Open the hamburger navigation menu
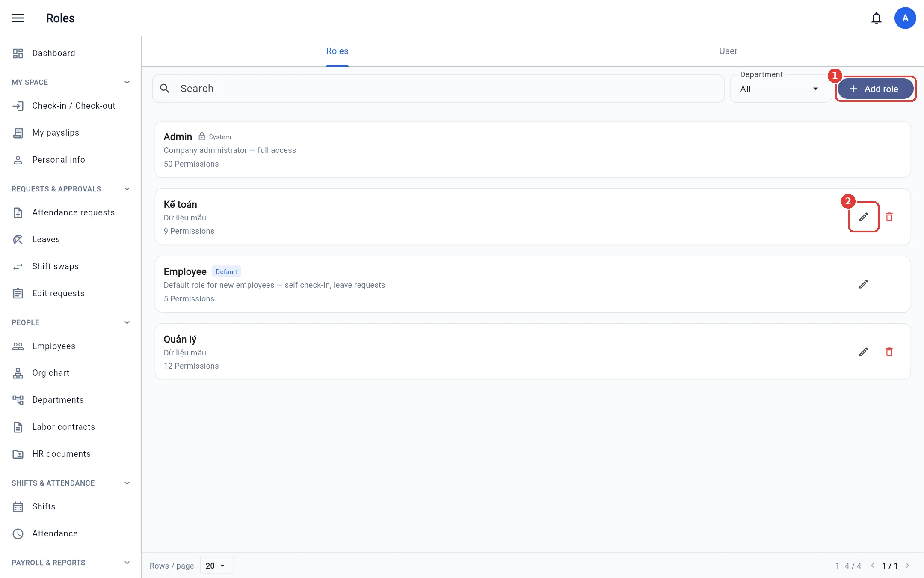Viewport: 924px width, 578px height. pyautogui.click(x=18, y=18)
